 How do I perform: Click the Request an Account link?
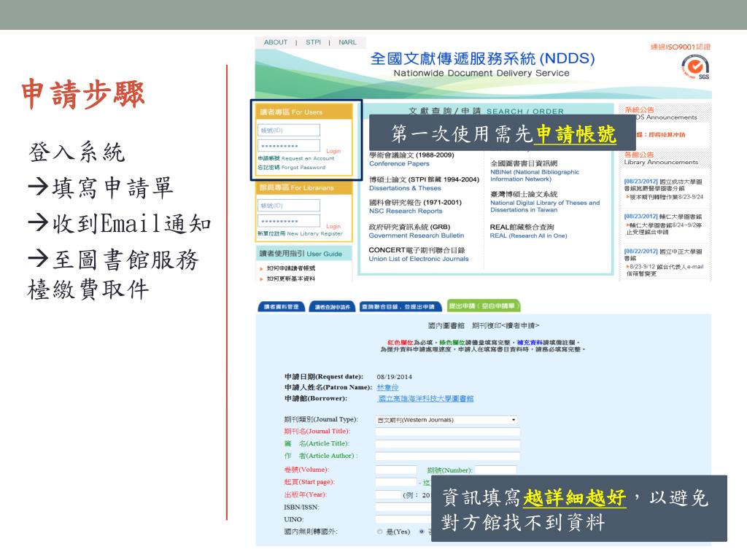(x=296, y=158)
